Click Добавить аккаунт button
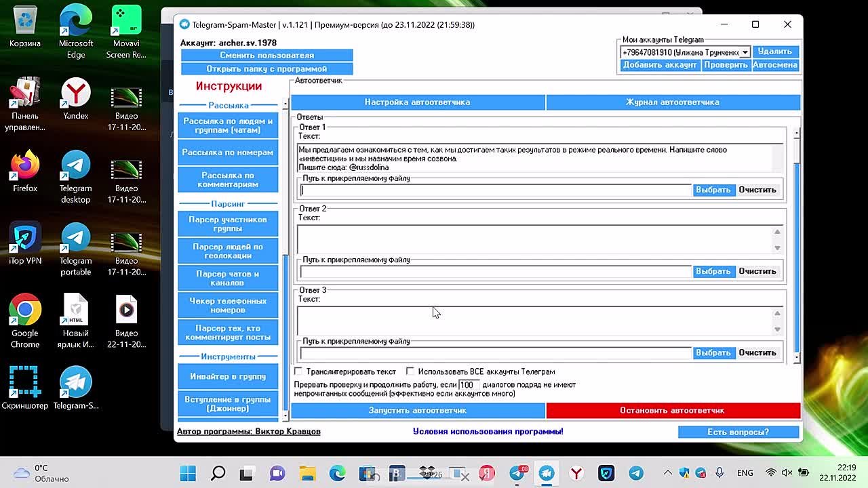This screenshot has height=488, width=868. pos(660,65)
